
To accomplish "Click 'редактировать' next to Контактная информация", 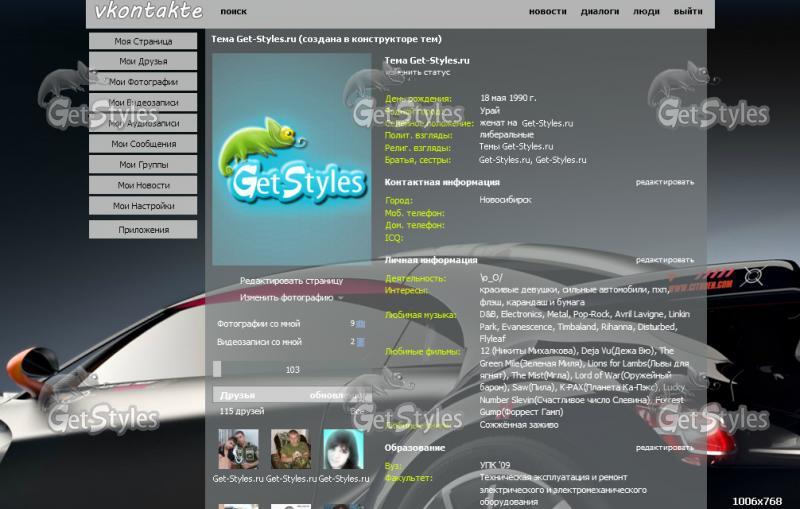I will 664,182.
